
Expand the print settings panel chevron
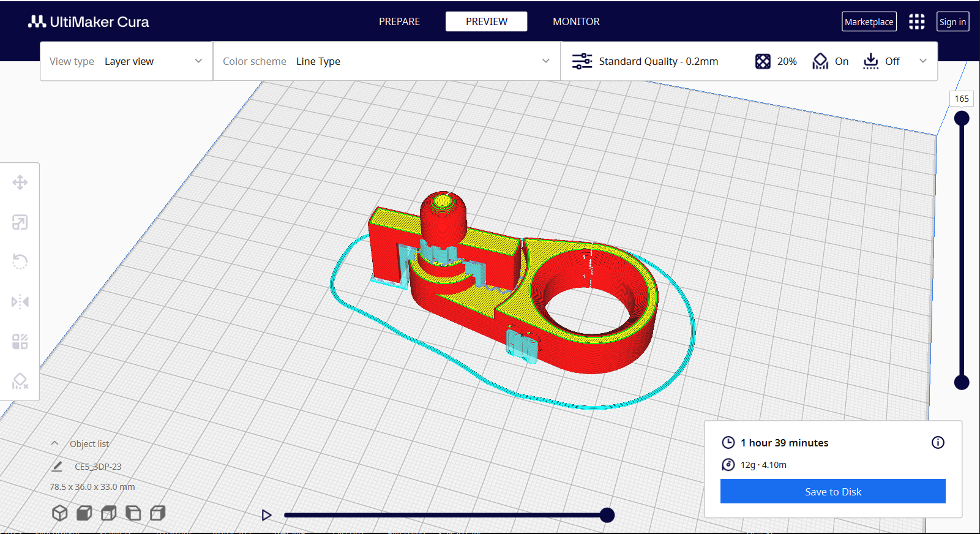[923, 61]
